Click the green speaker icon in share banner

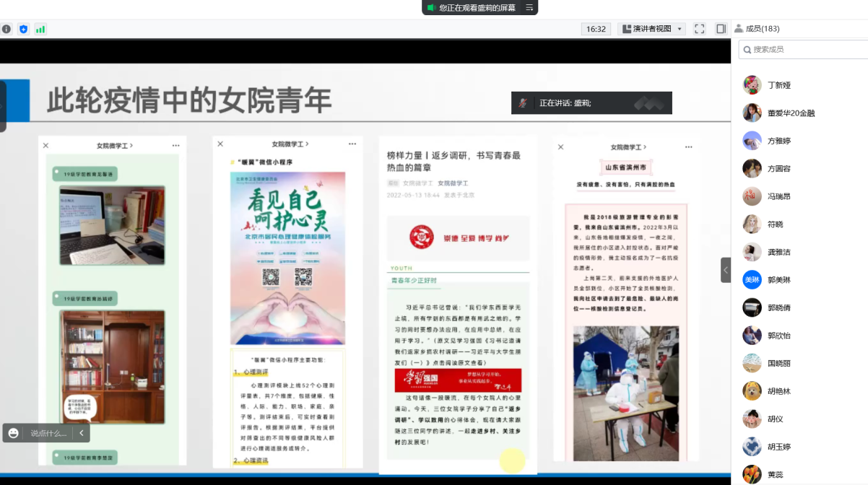click(x=431, y=7)
